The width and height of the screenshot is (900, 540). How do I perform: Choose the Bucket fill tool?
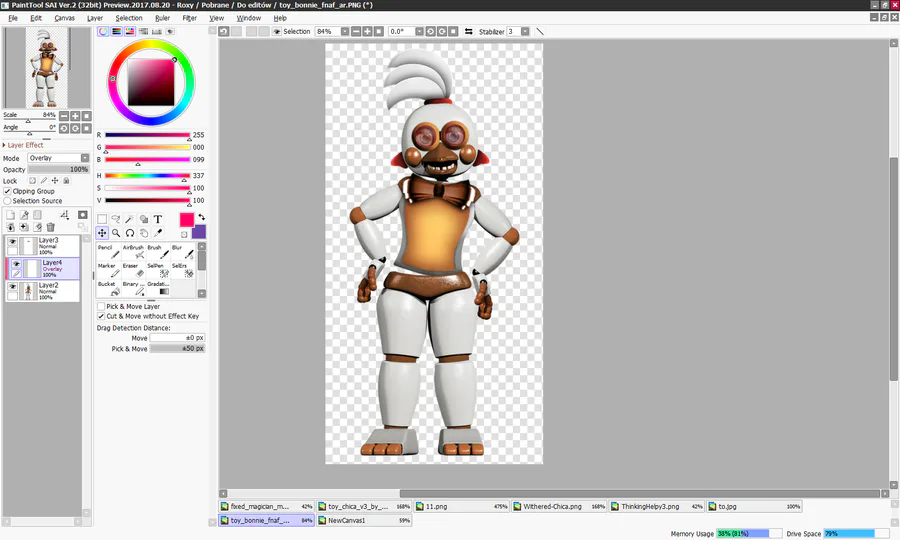click(108, 288)
